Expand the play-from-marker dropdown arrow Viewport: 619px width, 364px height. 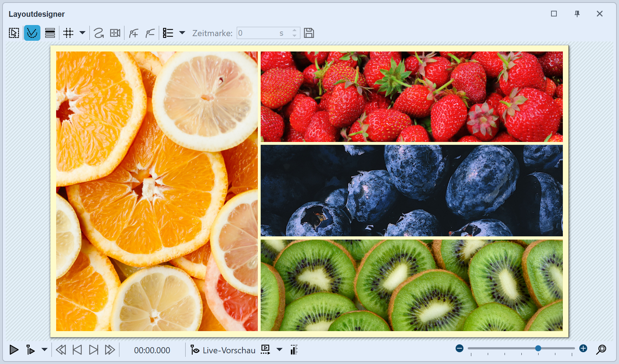(44, 349)
